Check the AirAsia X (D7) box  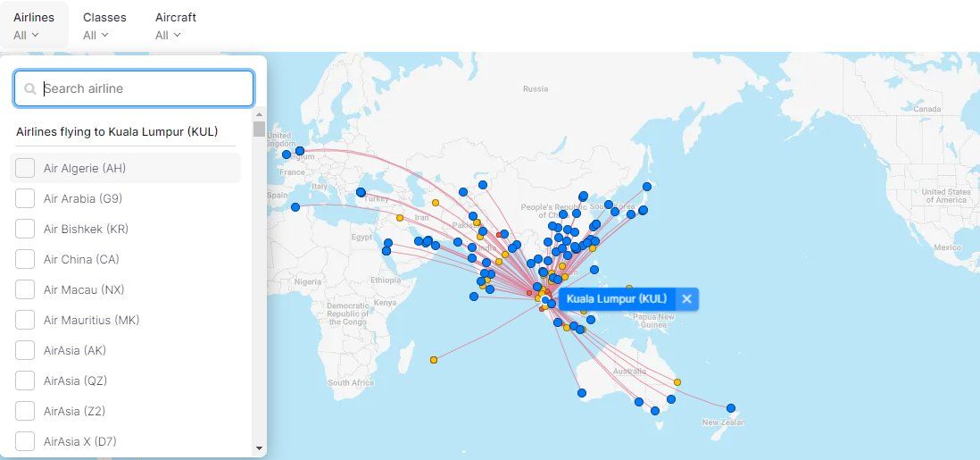[26, 441]
